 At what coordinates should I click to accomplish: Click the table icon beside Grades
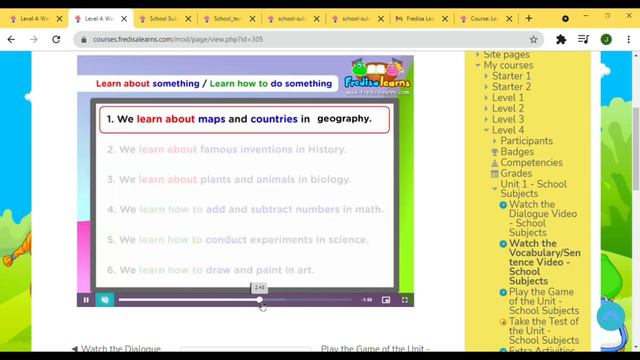coord(495,173)
